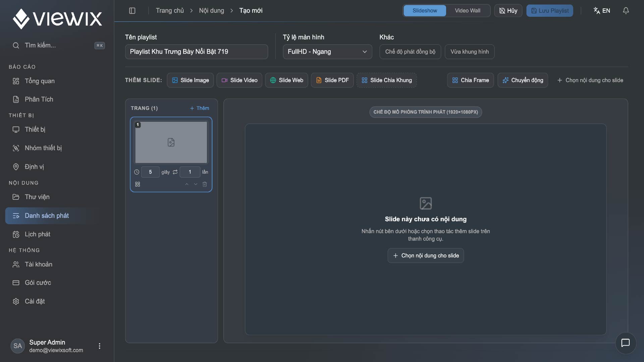
Task: Move slide 1 up
Action: tap(187, 184)
